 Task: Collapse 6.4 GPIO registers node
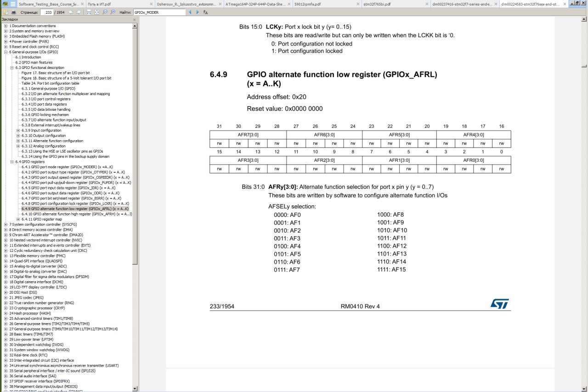[12, 162]
